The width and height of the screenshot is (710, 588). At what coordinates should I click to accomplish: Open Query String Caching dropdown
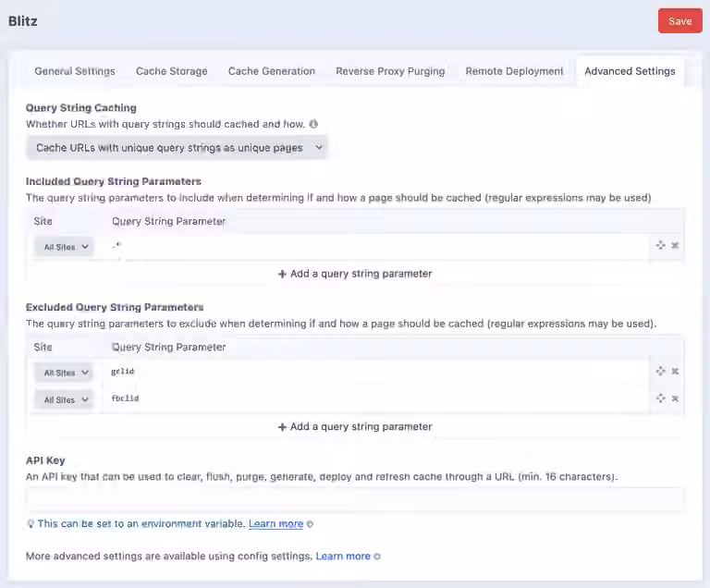tap(177, 148)
